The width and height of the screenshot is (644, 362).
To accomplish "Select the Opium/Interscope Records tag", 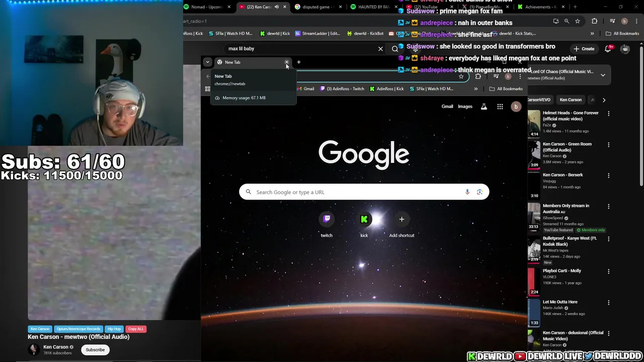I will [78, 329].
